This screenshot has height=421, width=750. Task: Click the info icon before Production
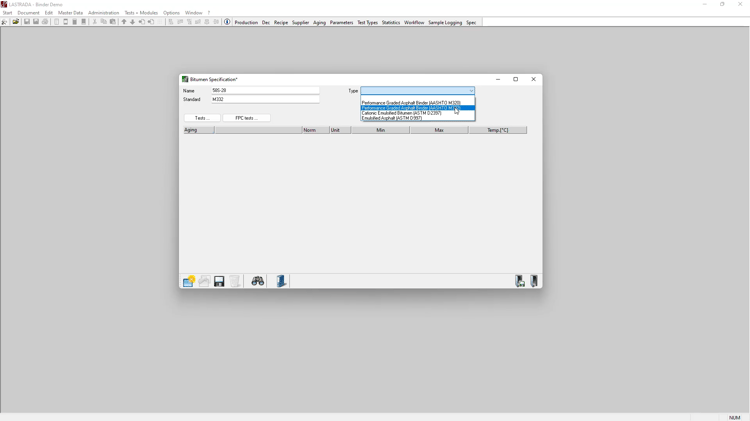[x=228, y=22]
